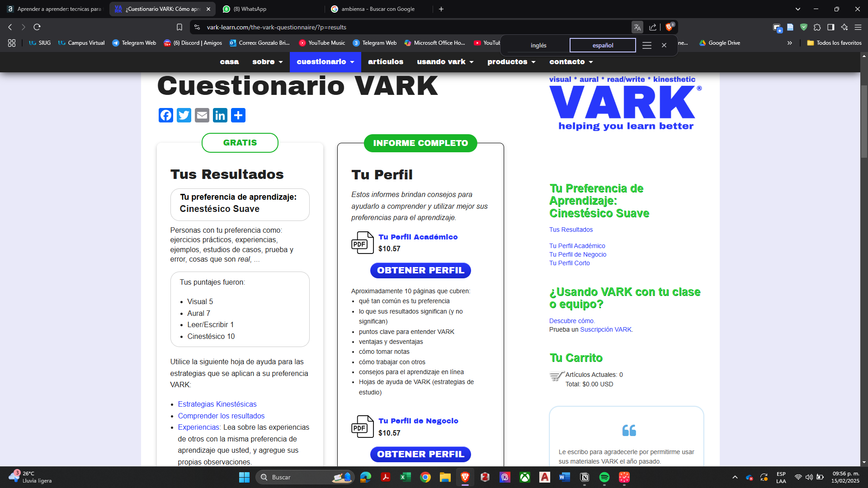The height and width of the screenshot is (488, 868).
Task: Click the share icon in address bar
Action: tap(653, 27)
